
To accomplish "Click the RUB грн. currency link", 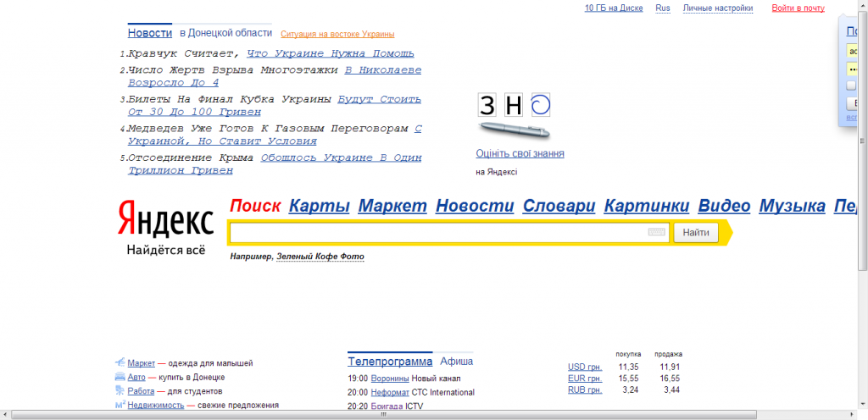I will 585,390.
